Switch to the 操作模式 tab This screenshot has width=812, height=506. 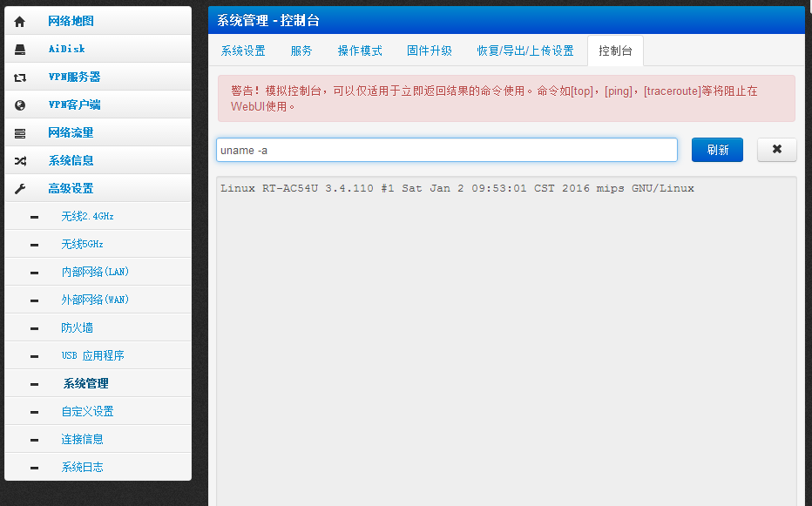pos(360,51)
